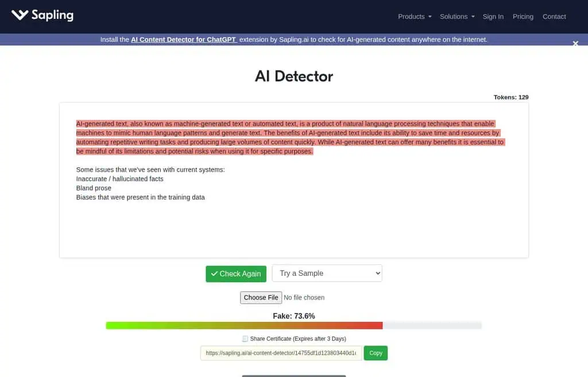The image size is (588, 377).
Task: Open the Contact page
Action: point(554,17)
